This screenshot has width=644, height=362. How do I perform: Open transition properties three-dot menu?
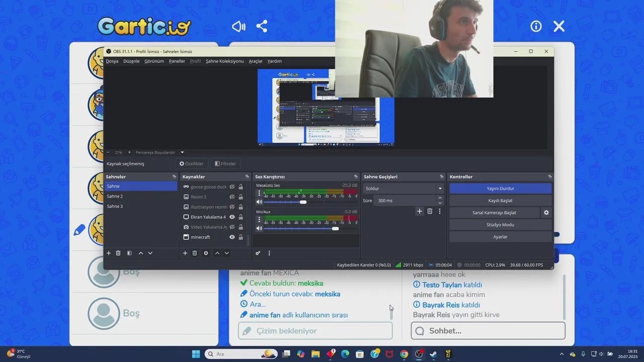click(440, 211)
